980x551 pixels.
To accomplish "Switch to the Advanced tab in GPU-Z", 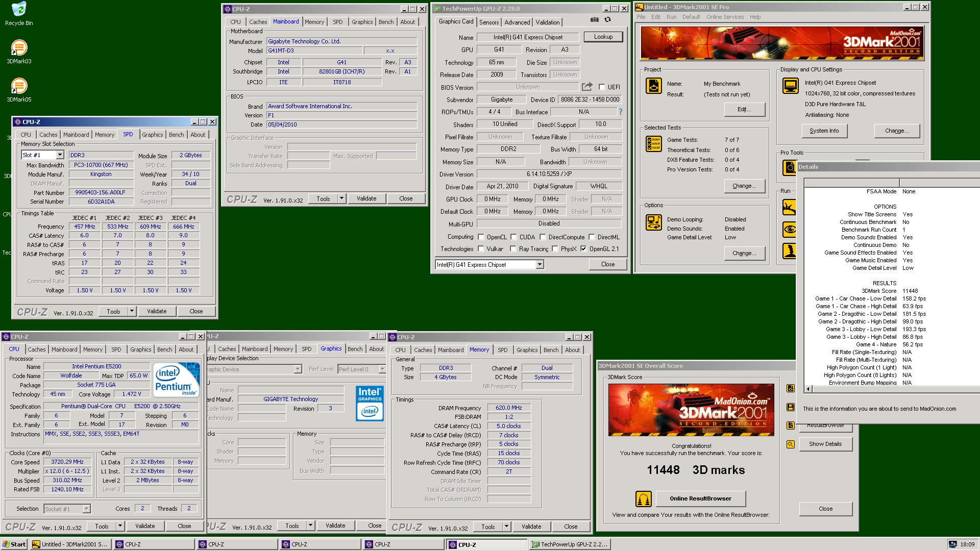I will pos(517,22).
